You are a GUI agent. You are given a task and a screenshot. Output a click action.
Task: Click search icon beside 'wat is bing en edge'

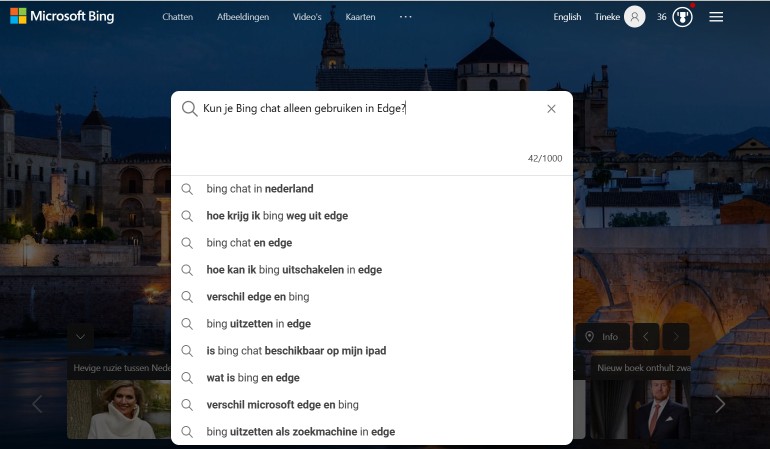187,378
